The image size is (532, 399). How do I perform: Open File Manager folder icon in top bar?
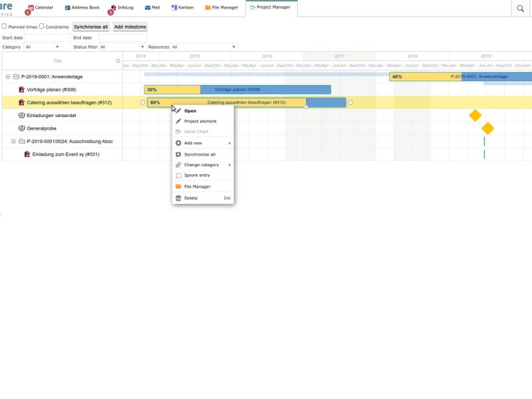pyautogui.click(x=207, y=7)
